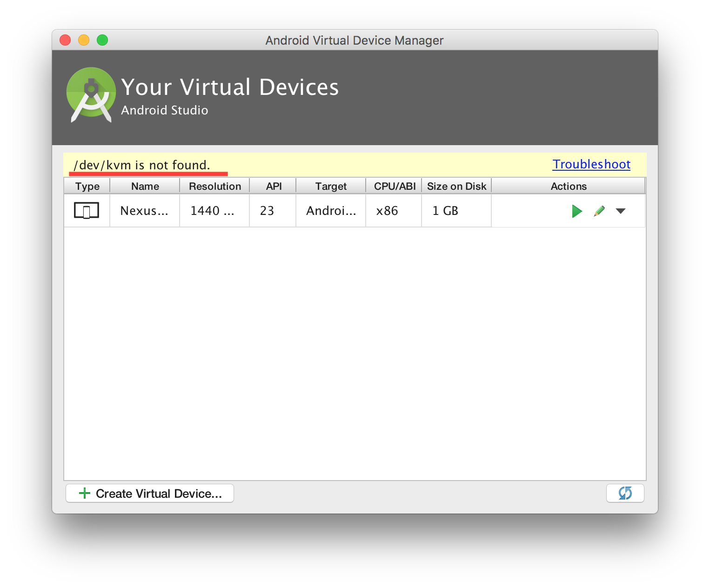Sort by the Resolution column header
This screenshot has height=588, width=710.
(x=214, y=186)
